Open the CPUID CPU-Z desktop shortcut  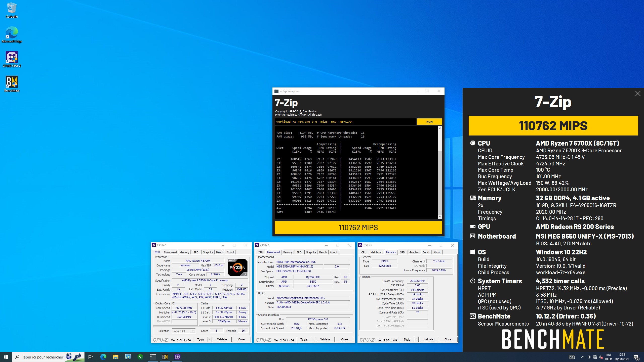tap(12, 60)
